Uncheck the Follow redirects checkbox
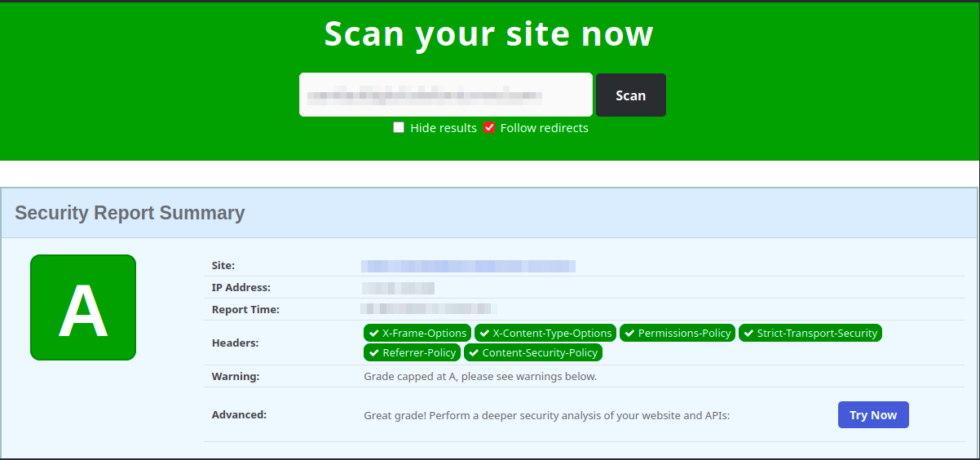Image resolution: width=980 pixels, height=460 pixels. pos(489,127)
